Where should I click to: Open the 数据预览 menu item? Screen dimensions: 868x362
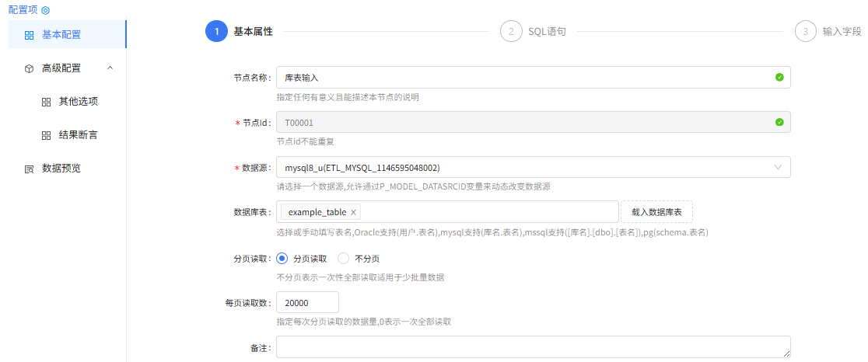pyautogui.click(x=67, y=169)
